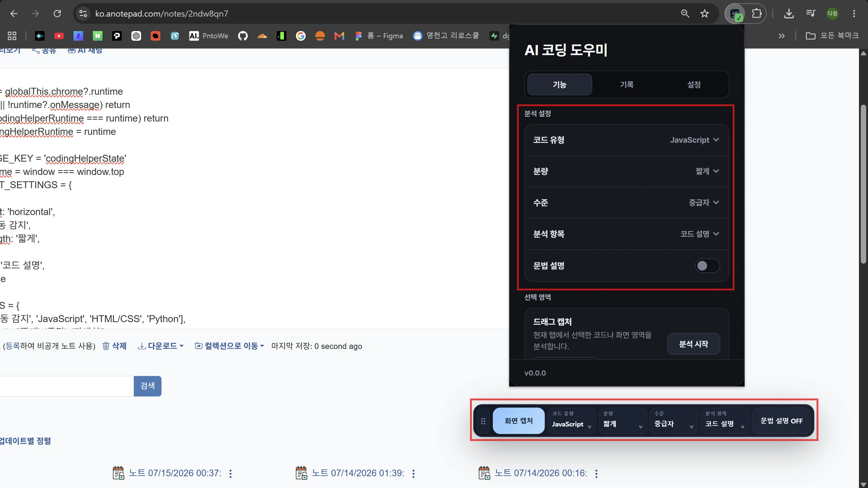Open the 모든 북마크 folder
Image resolution: width=868 pixels, height=488 pixels.
[x=832, y=36]
